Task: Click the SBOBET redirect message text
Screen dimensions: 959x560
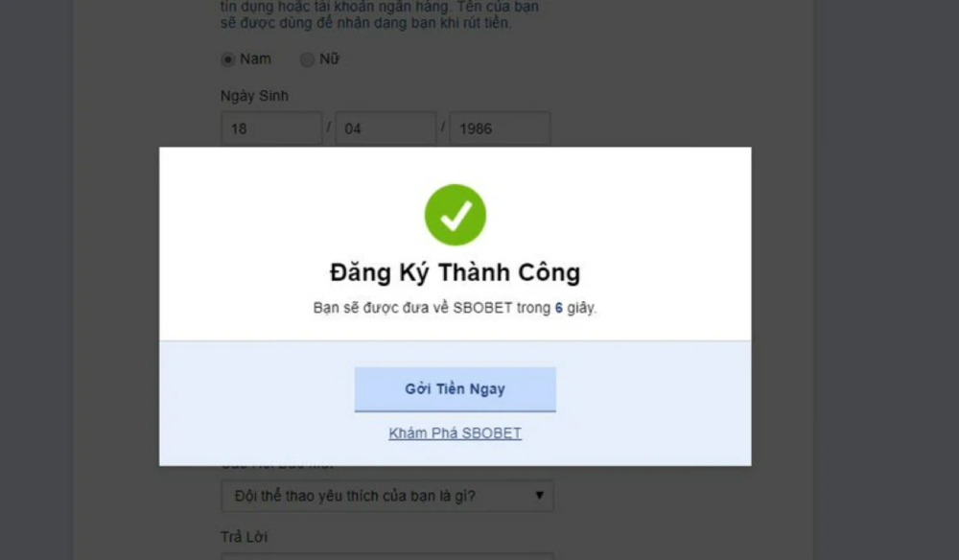Action: pos(455,308)
